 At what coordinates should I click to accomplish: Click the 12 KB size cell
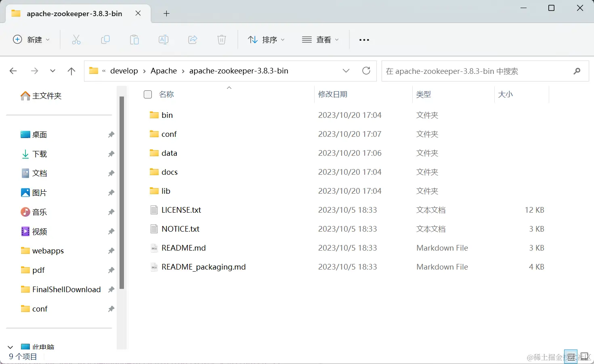(534, 210)
